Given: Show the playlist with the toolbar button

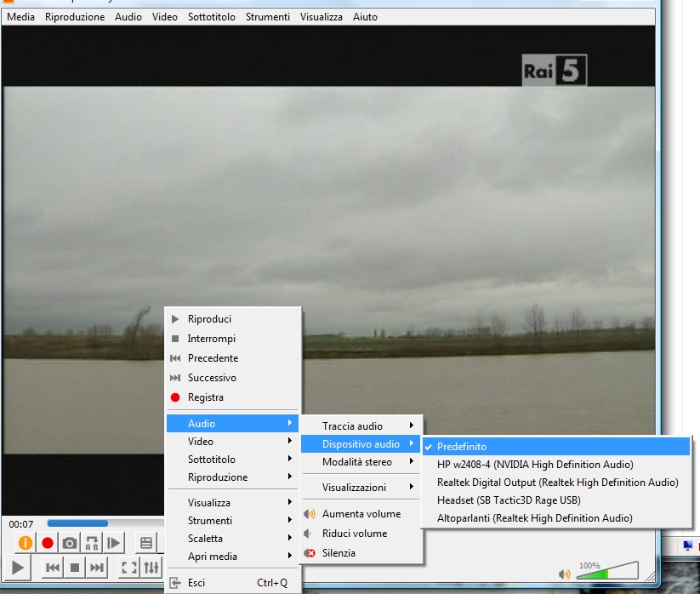Looking at the screenshot, I should 146,543.
